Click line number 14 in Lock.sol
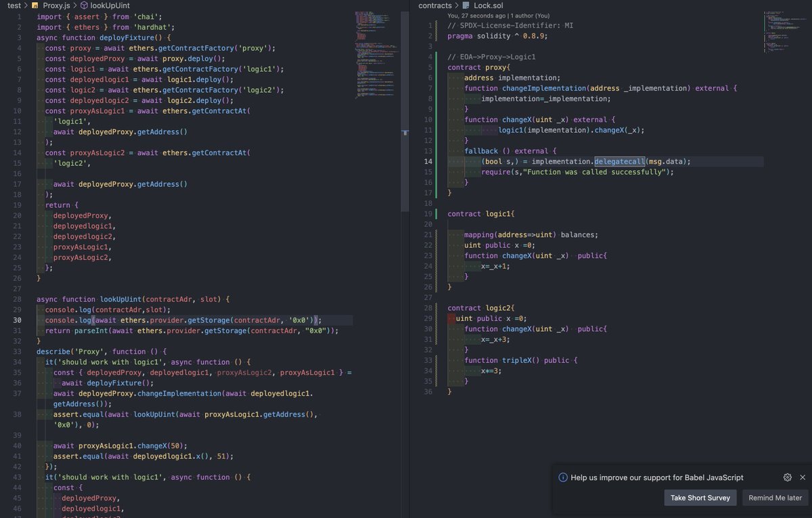The width and height of the screenshot is (812, 518). tap(428, 161)
